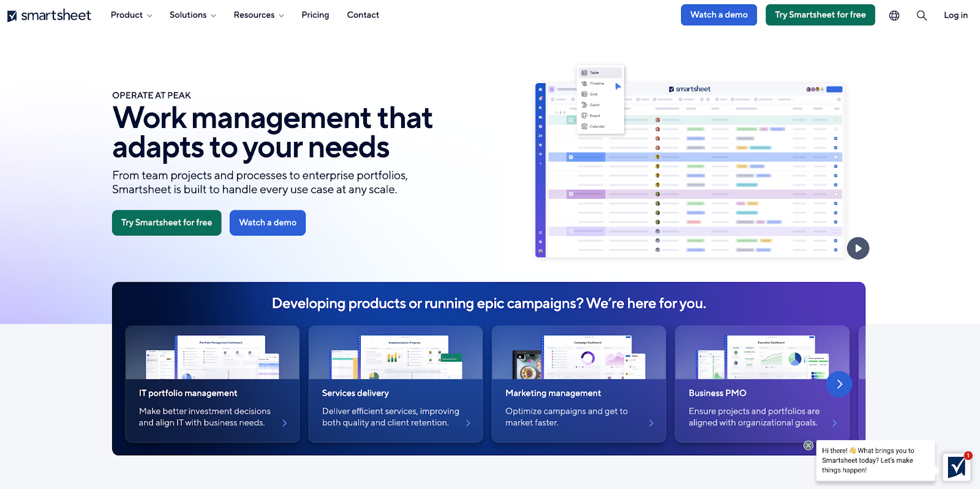Click the chat greeting message text
This screenshot has height=489, width=980.
point(868,460)
